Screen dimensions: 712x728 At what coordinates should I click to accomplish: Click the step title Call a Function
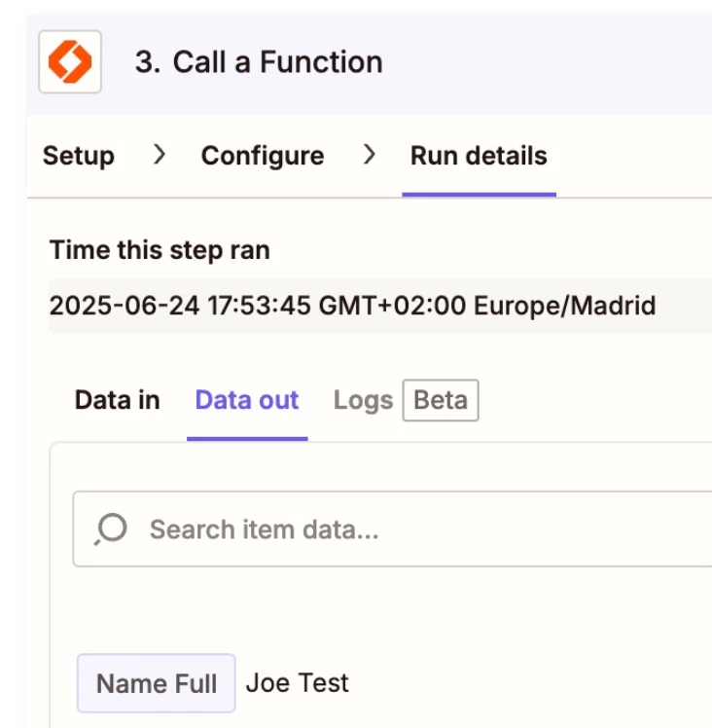point(277,61)
